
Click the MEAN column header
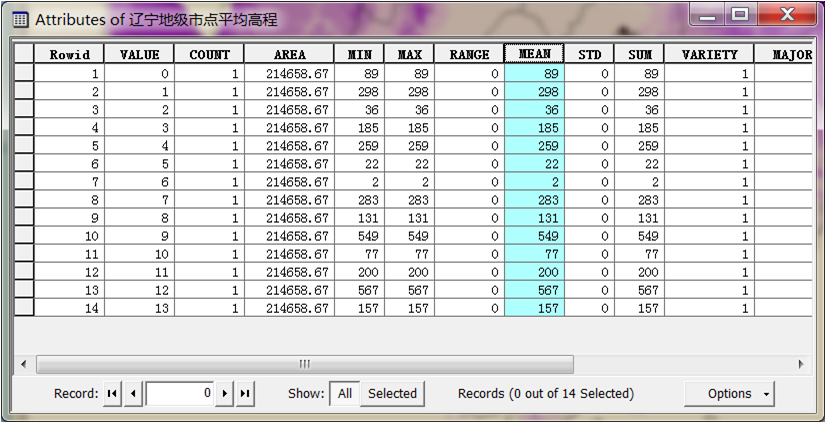[534, 55]
